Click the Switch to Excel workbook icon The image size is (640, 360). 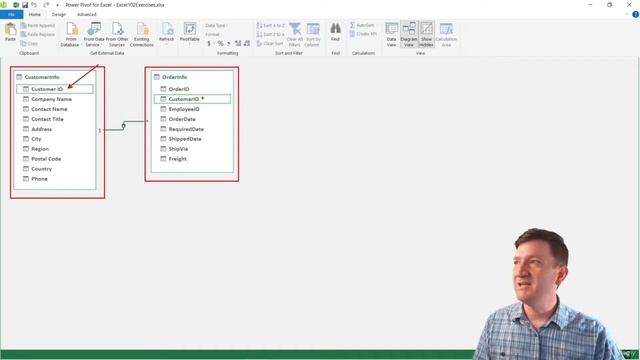16,5
